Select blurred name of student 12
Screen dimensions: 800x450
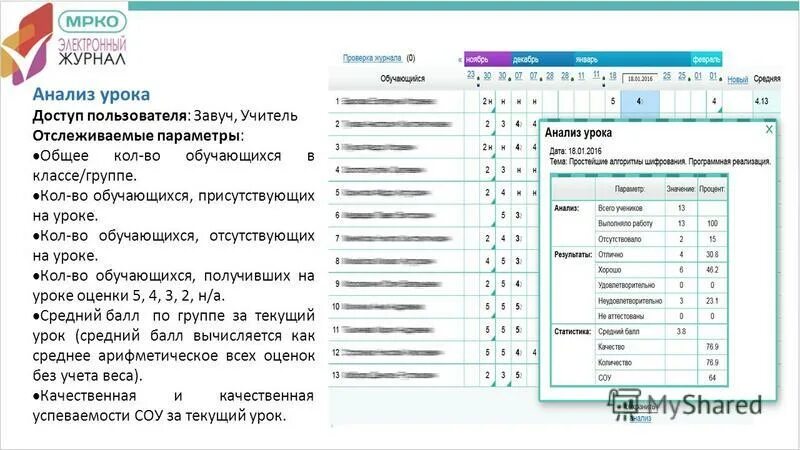pos(392,352)
